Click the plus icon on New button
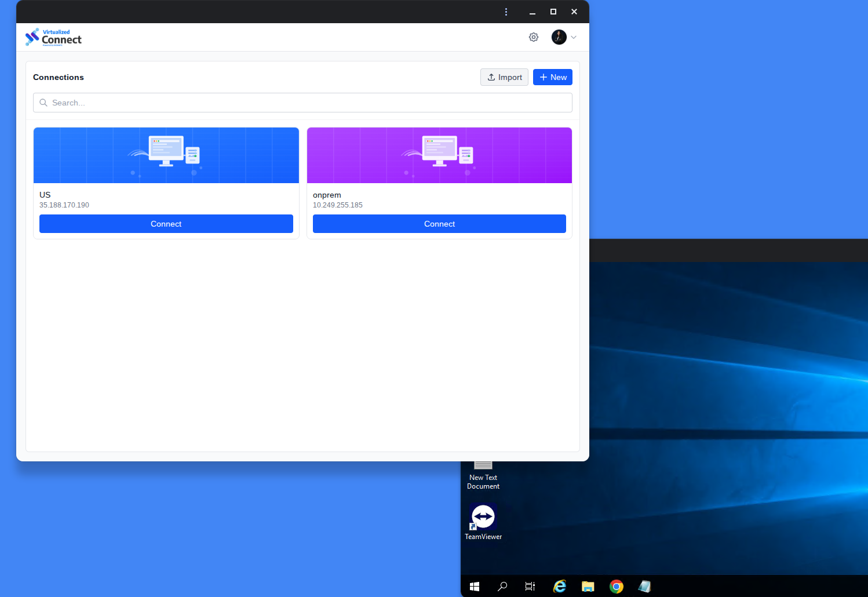The image size is (868, 597). (x=543, y=77)
